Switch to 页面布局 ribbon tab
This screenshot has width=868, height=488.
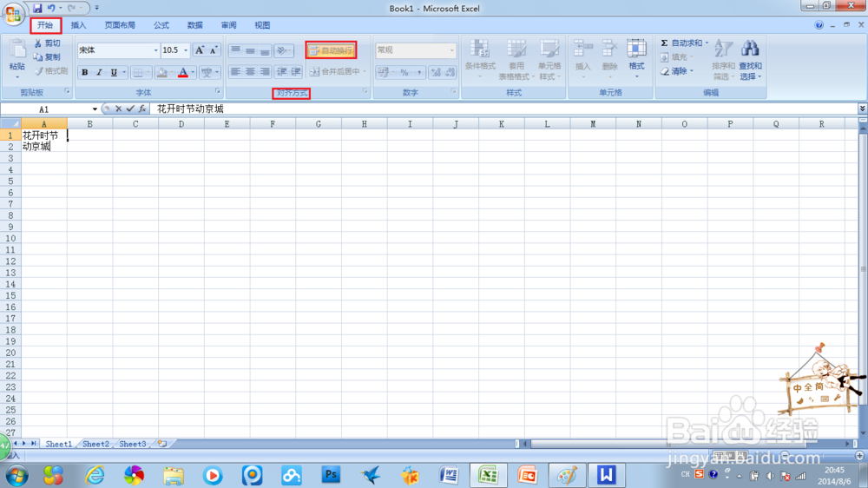(120, 25)
